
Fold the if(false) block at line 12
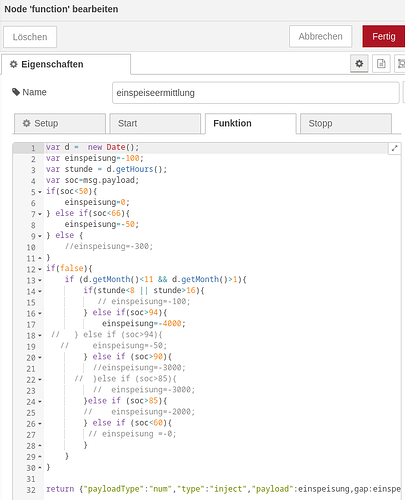coord(40,269)
